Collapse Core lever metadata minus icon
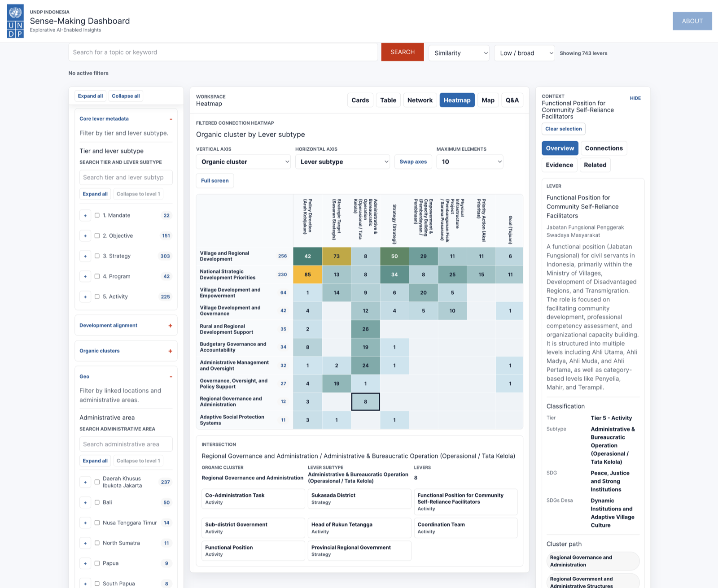The height and width of the screenshot is (588, 718). (171, 119)
